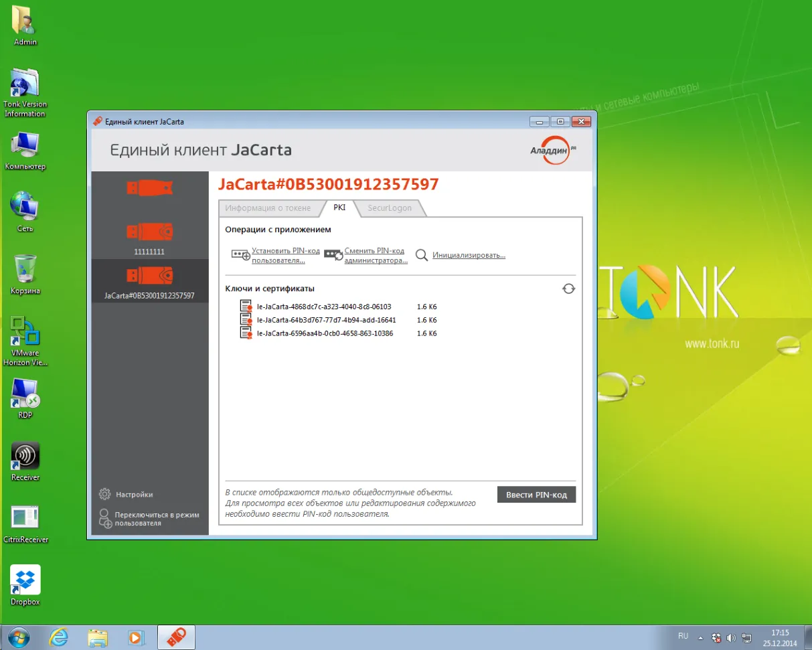This screenshot has width=812, height=650.
Task: Click the RU language indicator
Action: [x=683, y=635]
